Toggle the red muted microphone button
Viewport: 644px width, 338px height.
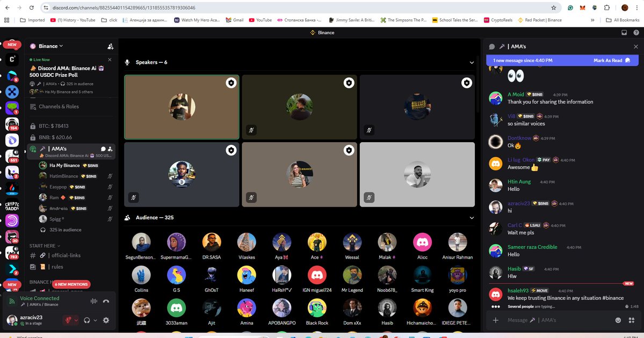tap(68, 320)
